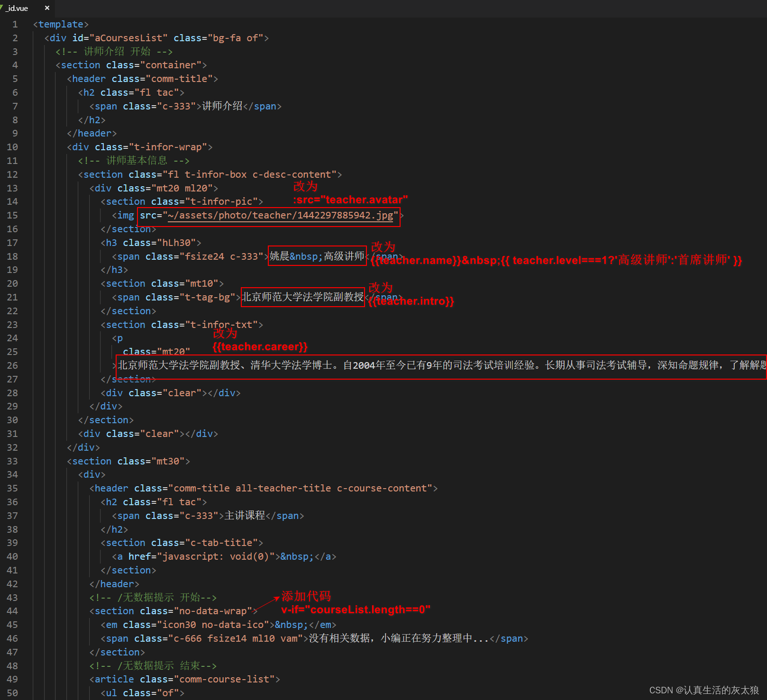Click the text 姚晨&nbsp;高级讲师

tap(317, 256)
